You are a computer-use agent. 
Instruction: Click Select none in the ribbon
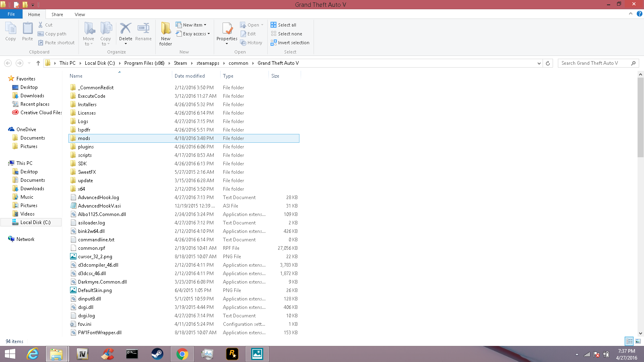coord(286,34)
